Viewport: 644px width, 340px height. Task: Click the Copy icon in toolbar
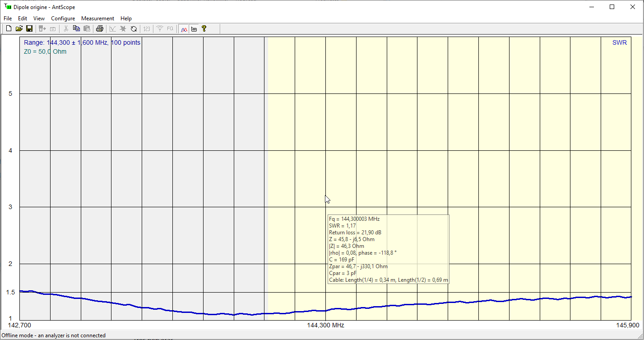click(x=76, y=29)
